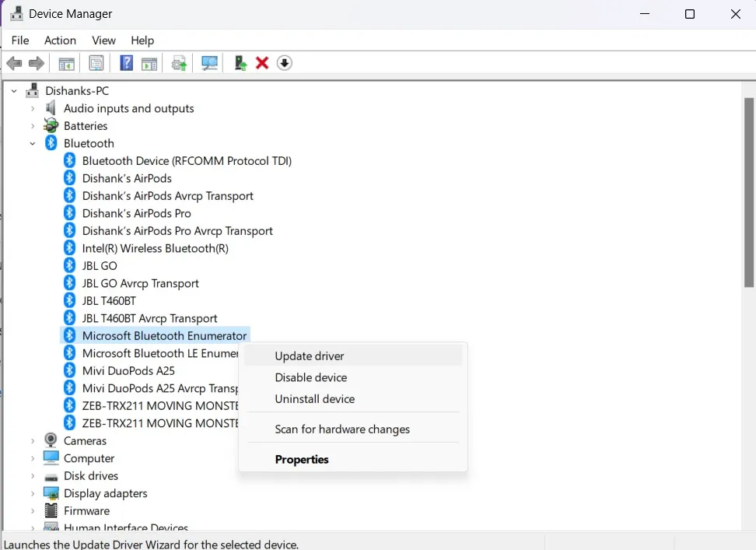Image resolution: width=756 pixels, height=550 pixels.
Task: Click the vertical scrollbar thumb
Action: [x=749, y=193]
